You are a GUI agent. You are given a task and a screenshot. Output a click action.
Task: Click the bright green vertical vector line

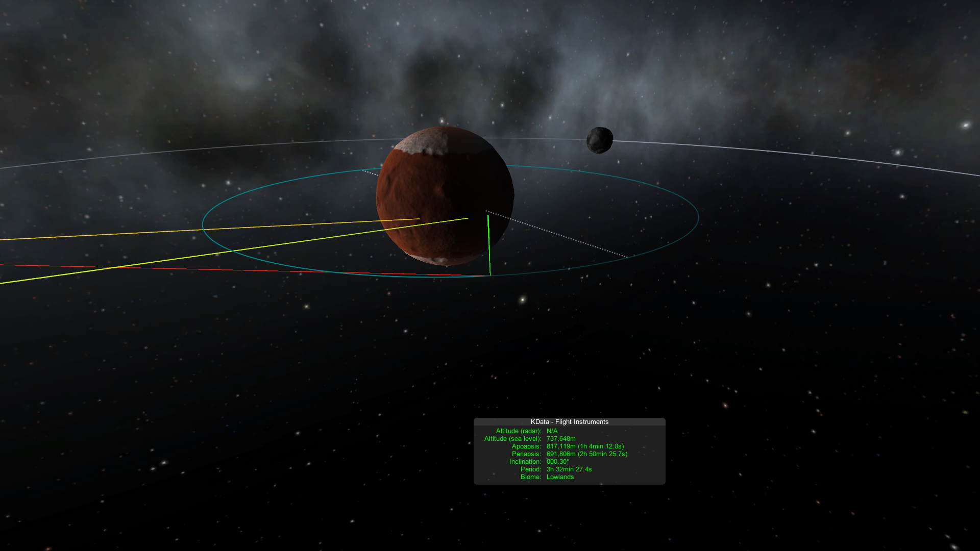[x=489, y=245]
